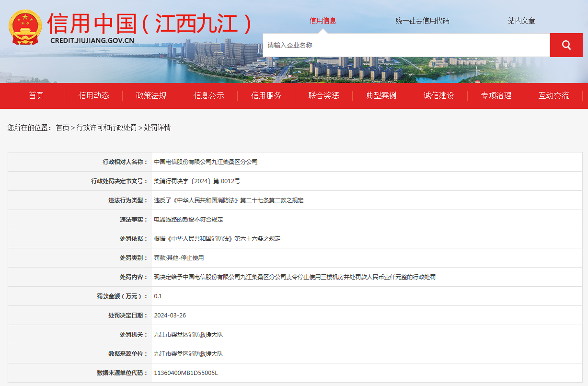
Task: Open the 信用动态 menu item
Action: (94, 95)
